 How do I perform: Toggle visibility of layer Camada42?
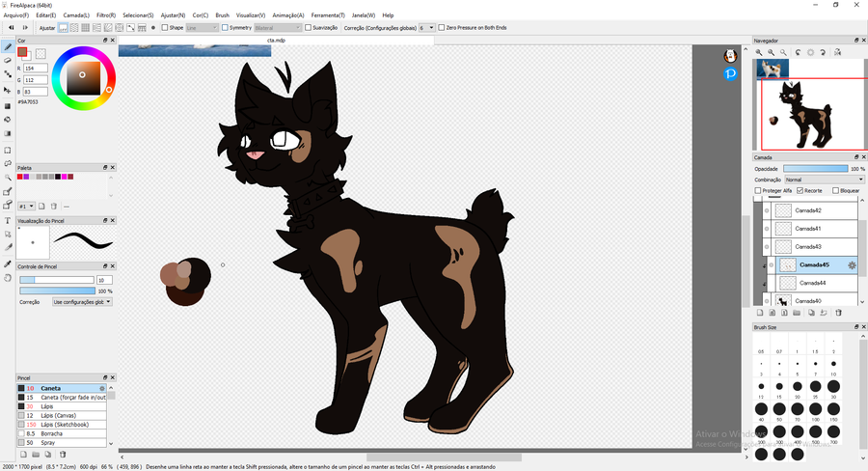pyautogui.click(x=767, y=210)
